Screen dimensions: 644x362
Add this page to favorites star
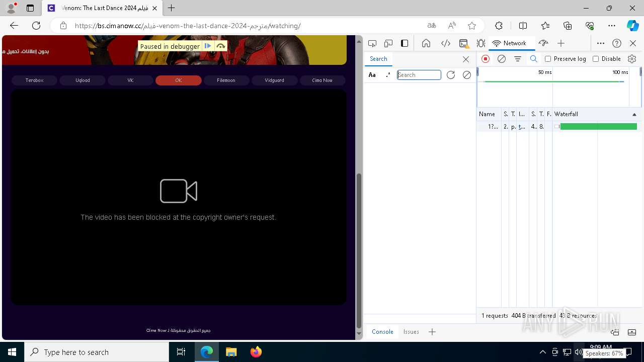(x=472, y=26)
